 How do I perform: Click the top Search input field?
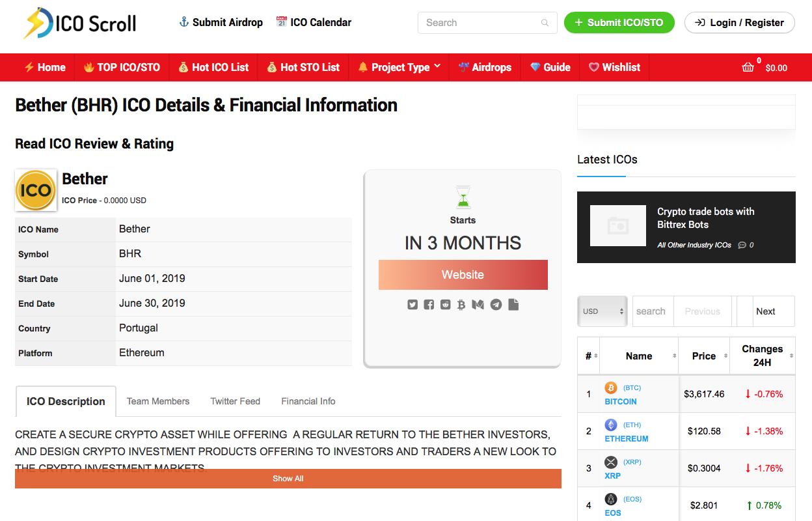[487, 23]
